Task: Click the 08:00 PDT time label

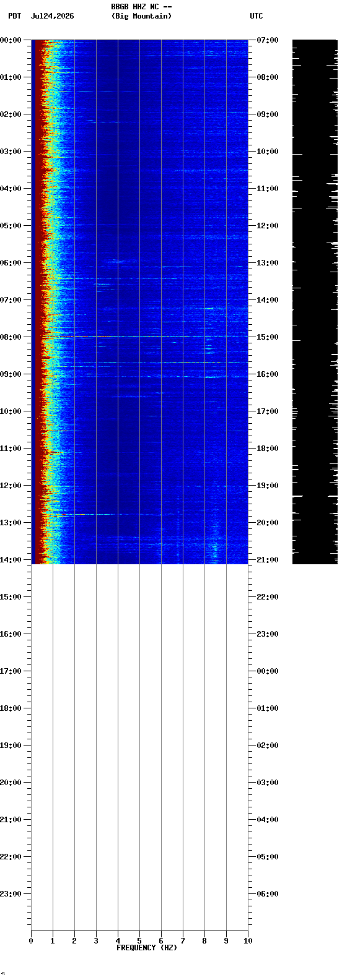Action: (11, 337)
